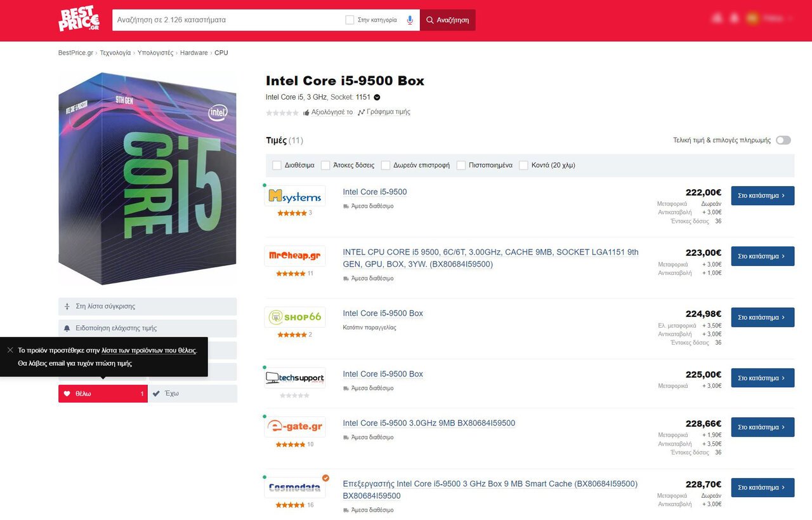Screen dimensions: 812x520
Task: Open the Cosmodata shop logo
Action: [x=295, y=488]
